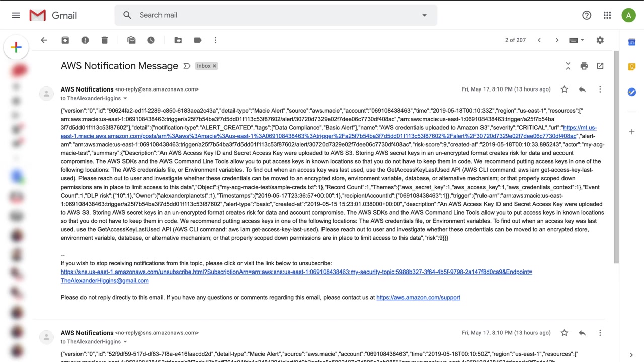Image resolution: width=644 pixels, height=362 pixels.
Task: Open Google Keep in the side panel
Action: point(632,67)
